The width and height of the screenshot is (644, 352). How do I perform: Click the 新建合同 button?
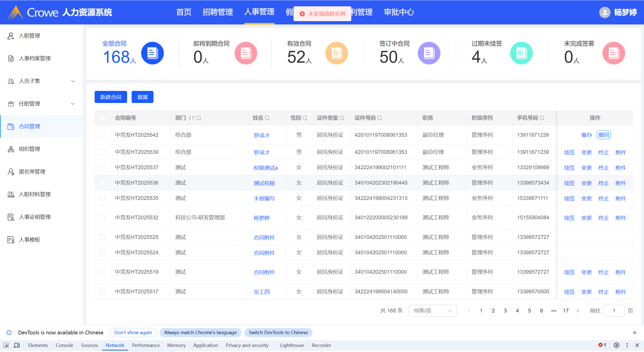(111, 97)
